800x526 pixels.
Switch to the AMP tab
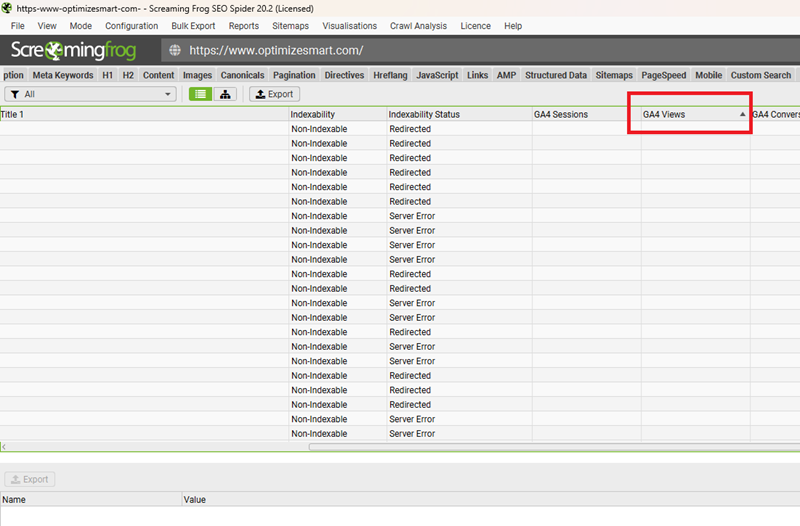point(507,75)
